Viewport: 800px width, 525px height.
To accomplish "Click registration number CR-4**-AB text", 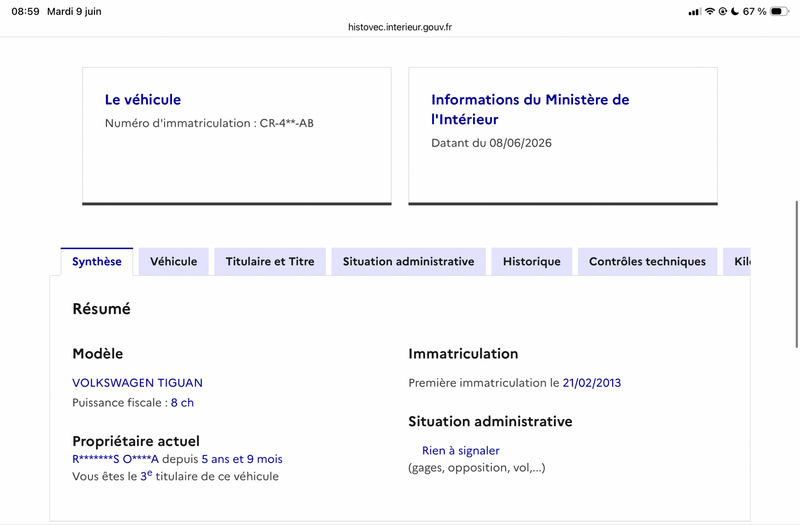I will click(x=287, y=123).
